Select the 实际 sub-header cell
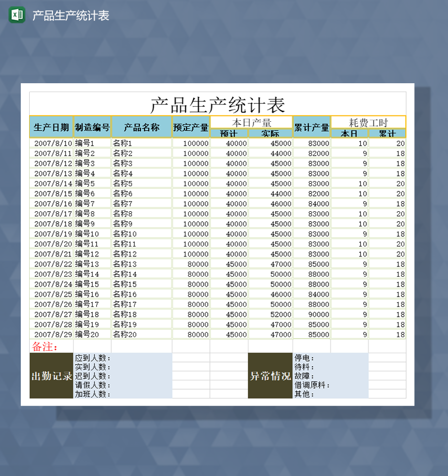This screenshot has width=448, height=476. click(271, 134)
